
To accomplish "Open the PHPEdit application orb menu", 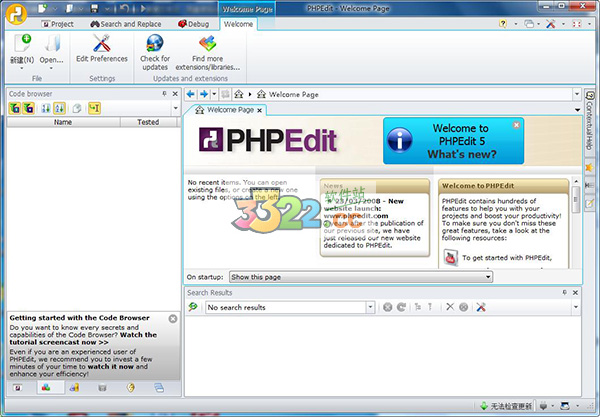I will coord(16,13).
